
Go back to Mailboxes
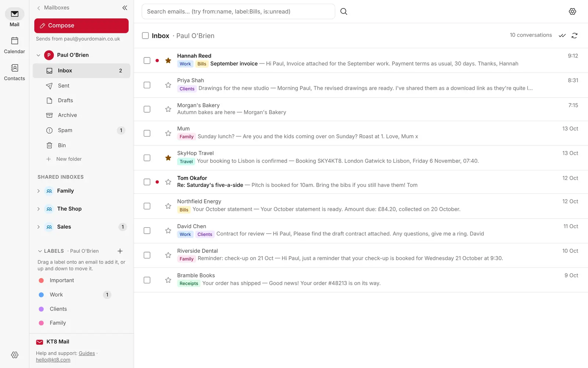53,8
